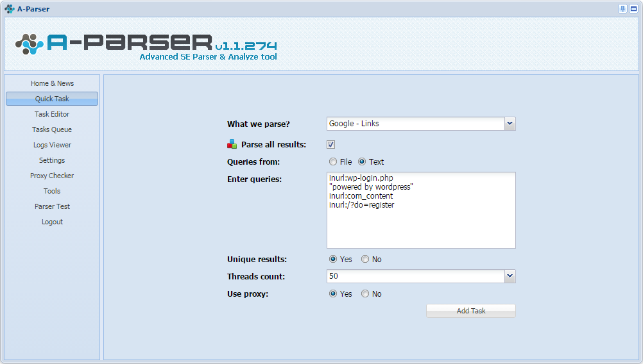This screenshot has height=364, width=643.
Task: Click the colored cubes icon beside Parse all results
Action: [232, 144]
